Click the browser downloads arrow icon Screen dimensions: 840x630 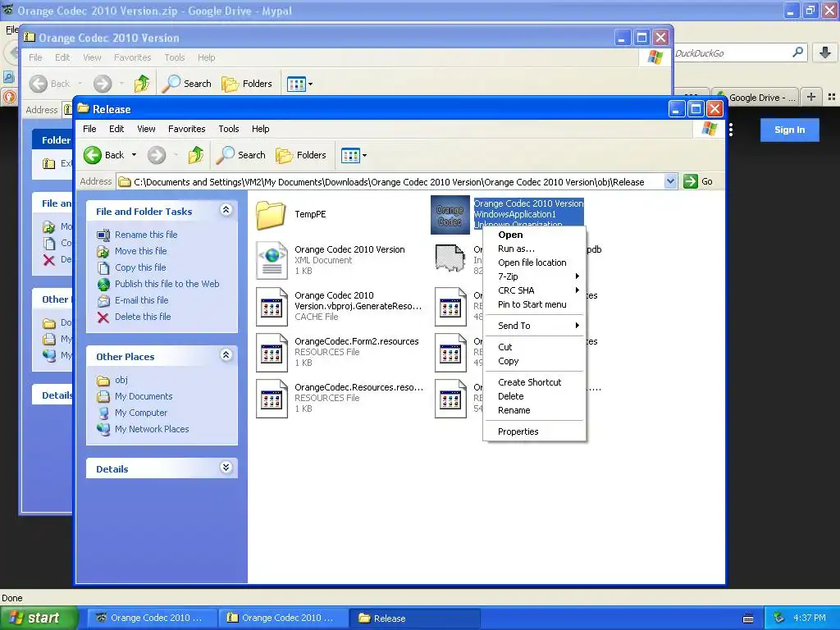825,52
